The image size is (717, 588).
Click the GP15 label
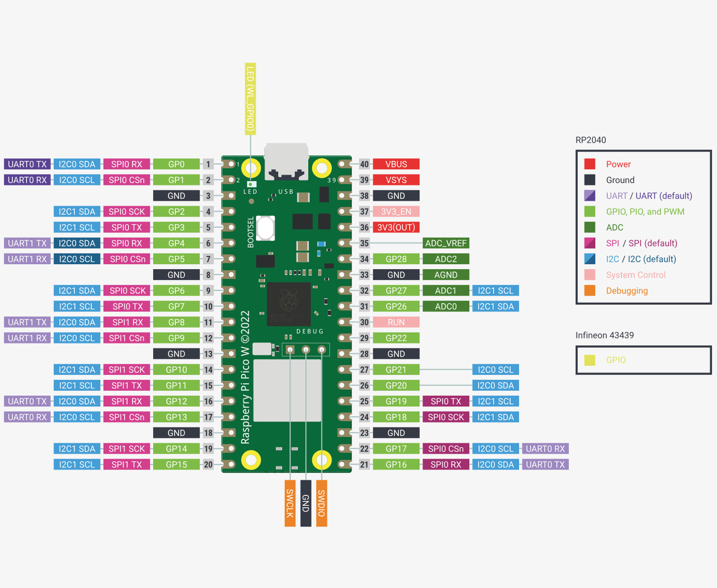pyautogui.click(x=176, y=465)
